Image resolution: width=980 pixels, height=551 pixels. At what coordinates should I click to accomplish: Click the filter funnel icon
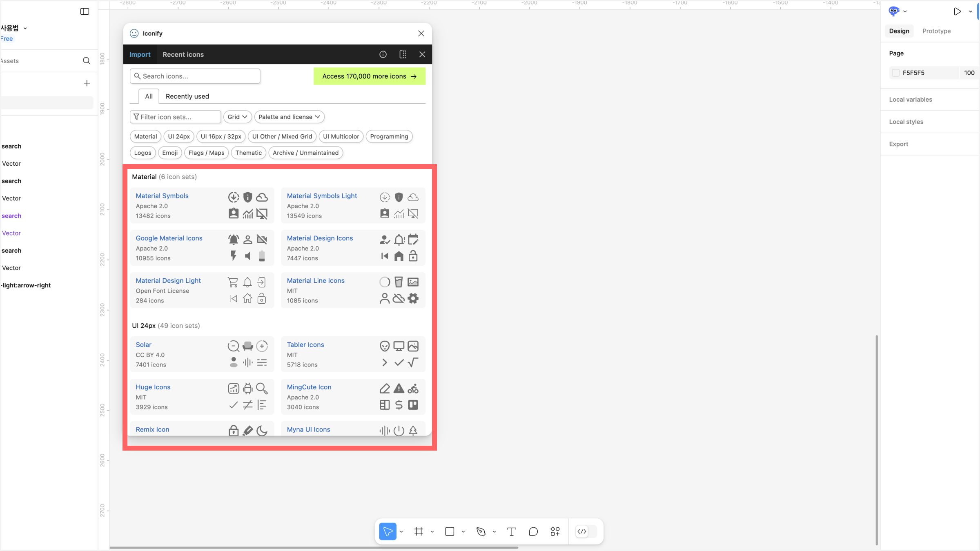click(136, 117)
